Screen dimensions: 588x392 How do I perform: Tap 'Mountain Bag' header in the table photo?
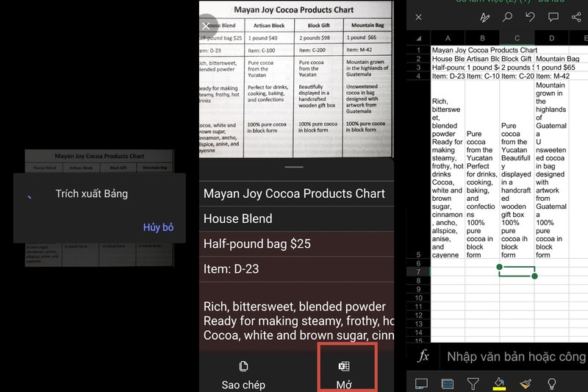click(367, 25)
